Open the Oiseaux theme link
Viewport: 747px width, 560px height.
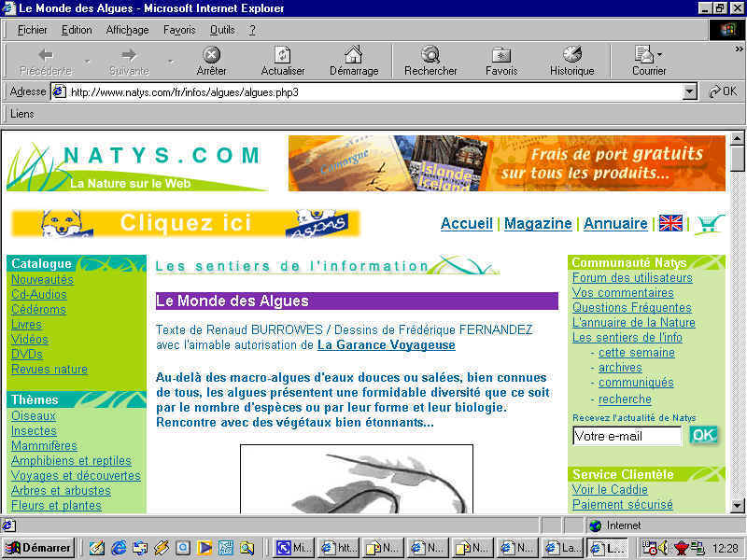(x=34, y=415)
